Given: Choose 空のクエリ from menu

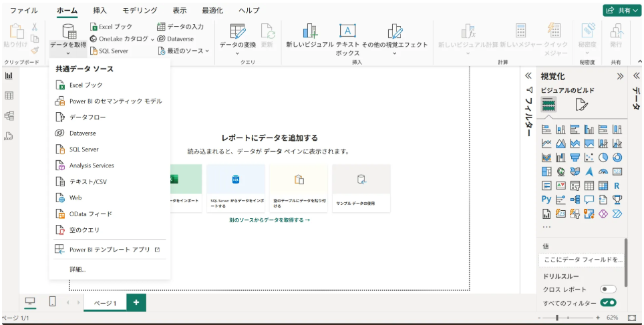Looking at the screenshot, I should [110, 230].
